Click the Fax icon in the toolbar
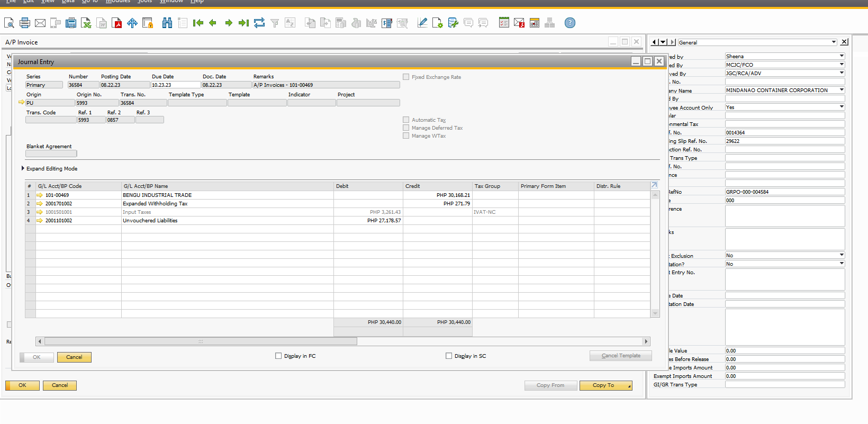This screenshot has width=868, height=424. (70, 23)
